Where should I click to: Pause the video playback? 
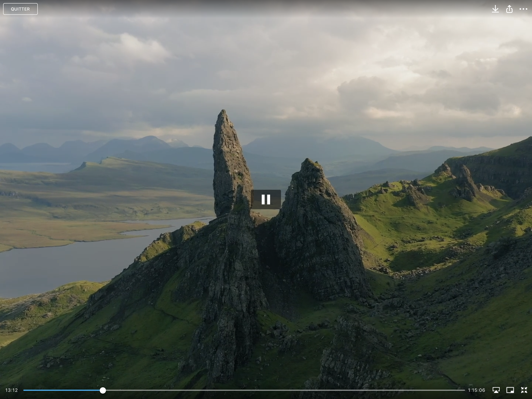coord(266,199)
